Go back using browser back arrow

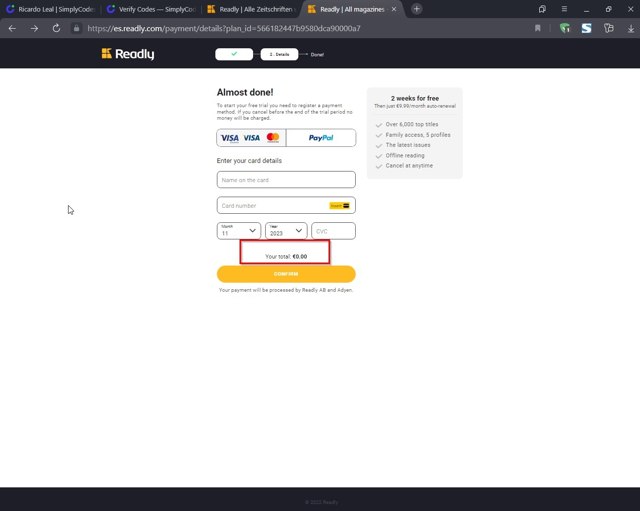12,28
